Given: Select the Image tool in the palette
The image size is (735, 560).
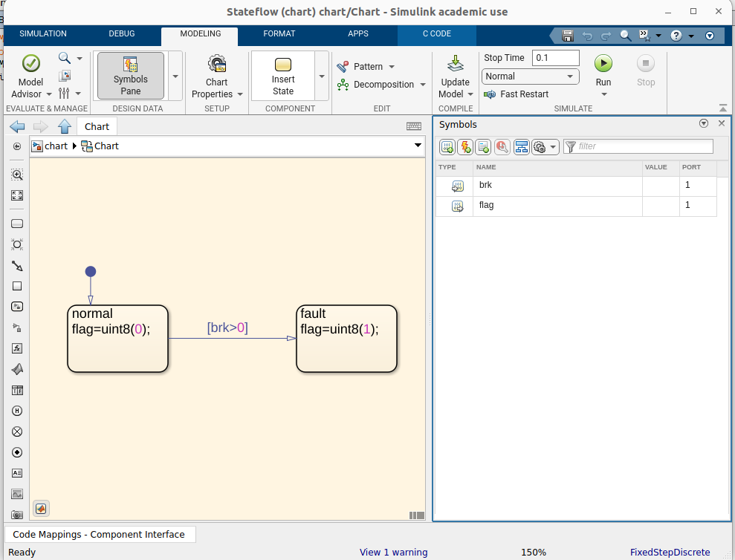Looking at the screenshot, I should (x=17, y=494).
